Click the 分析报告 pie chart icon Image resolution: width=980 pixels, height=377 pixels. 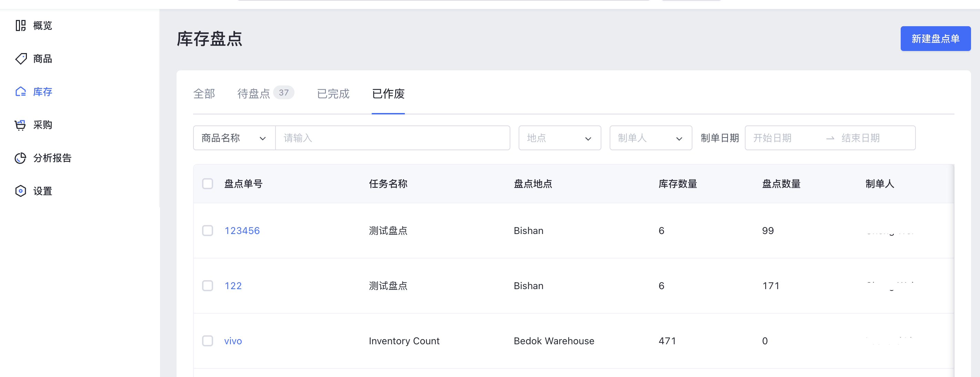pos(21,158)
